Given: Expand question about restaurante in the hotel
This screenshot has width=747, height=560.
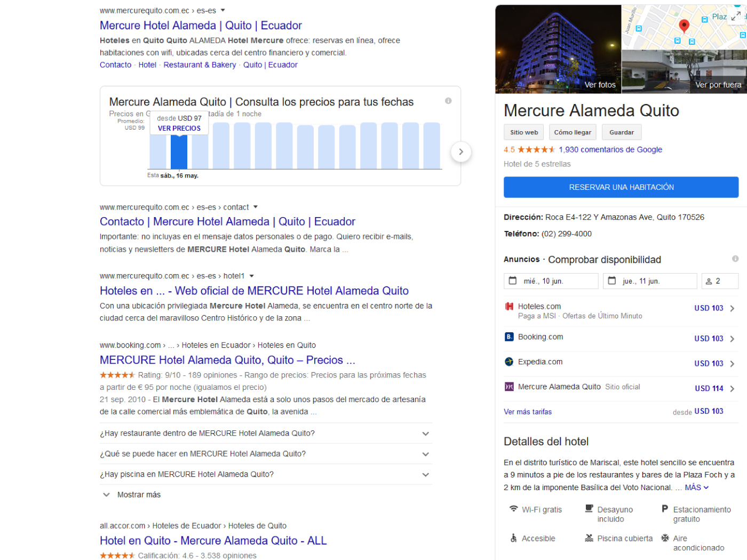Looking at the screenshot, I should (x=266, y=434).
